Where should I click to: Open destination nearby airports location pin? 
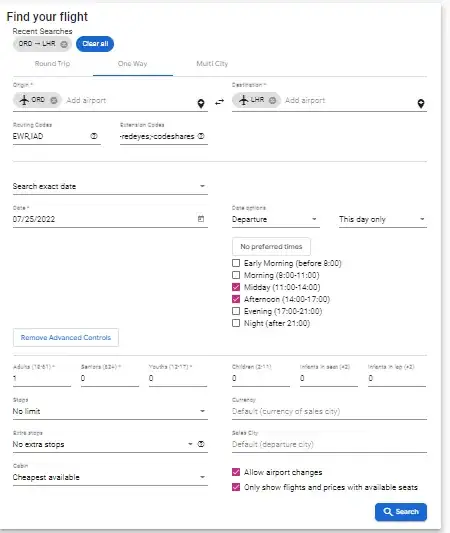pyautogui.click(x=421, y=103)
